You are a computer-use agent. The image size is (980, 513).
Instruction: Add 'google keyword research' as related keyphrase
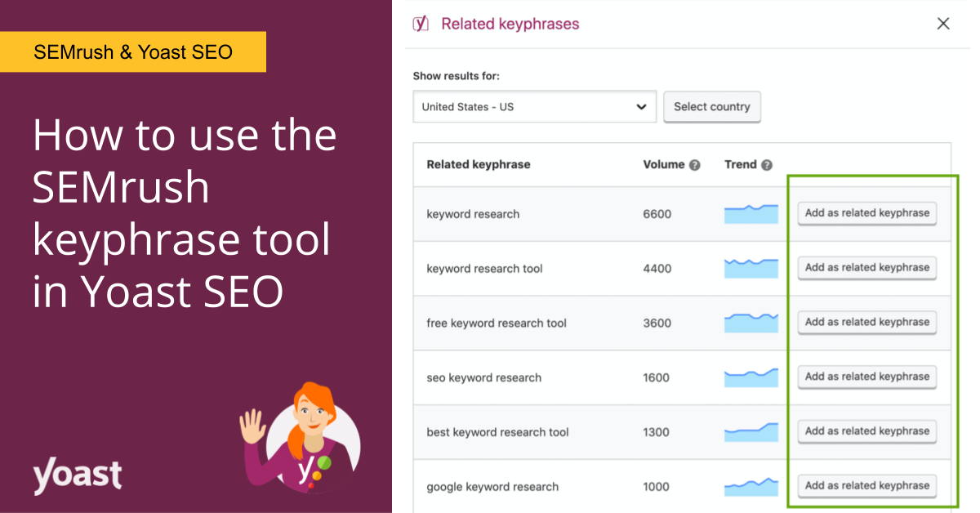867,486
